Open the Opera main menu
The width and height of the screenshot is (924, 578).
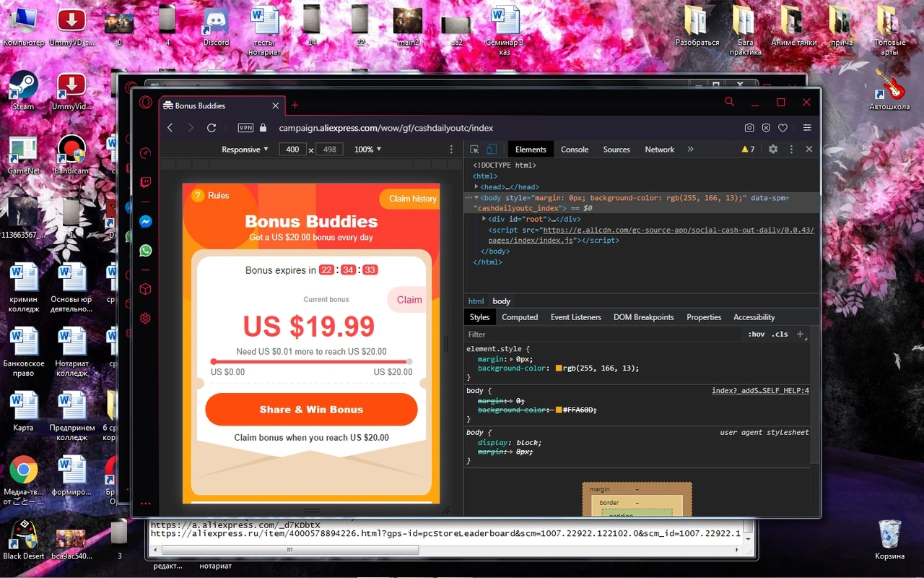pyautogui.click(x=145, y=102)
